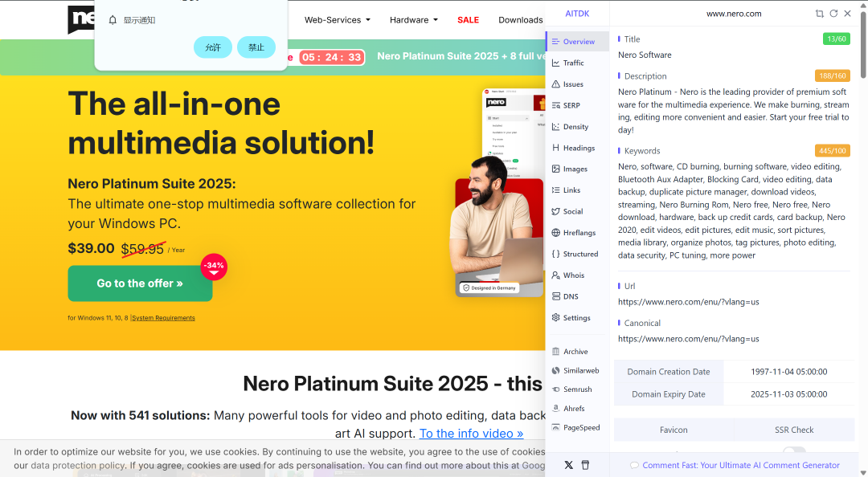
Task: Click the Title length badge 13/60
Action: (x=836, y=39)
